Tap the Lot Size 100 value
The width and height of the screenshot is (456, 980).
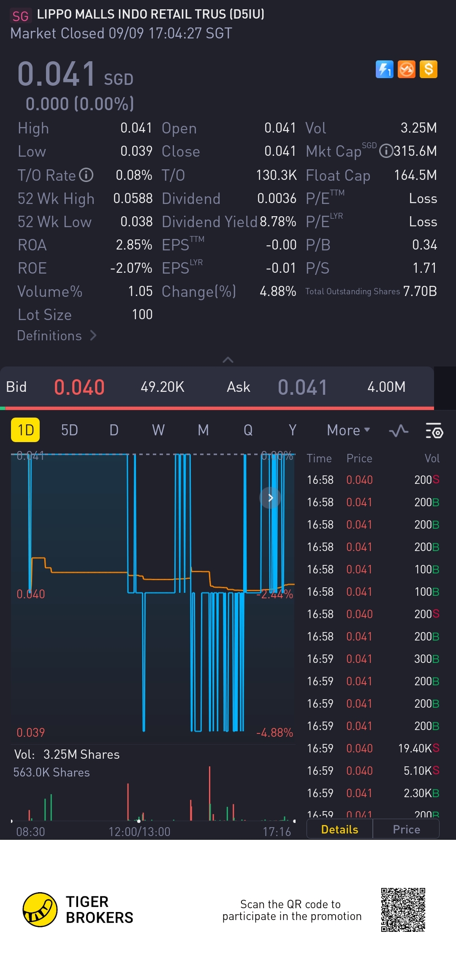(142, 314)
